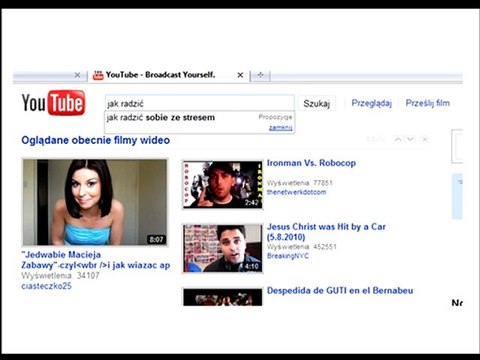Click the 2:42 duration badge

click(252, 203)
